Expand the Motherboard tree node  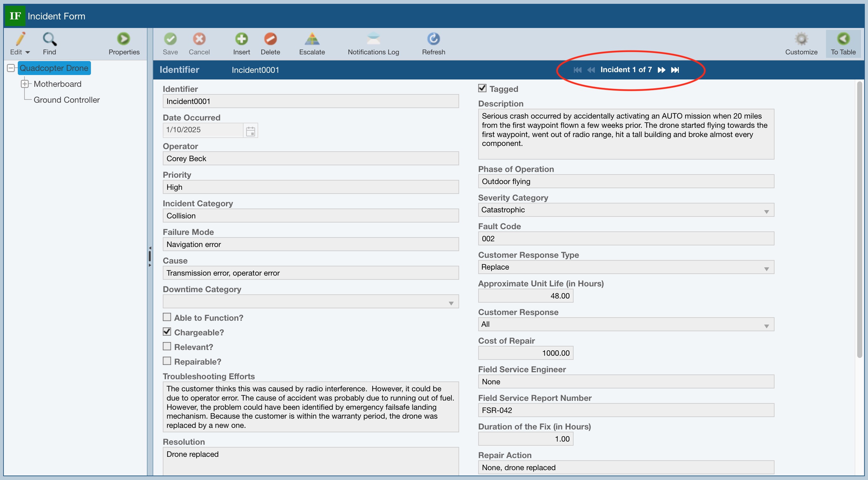coord(24,84)
